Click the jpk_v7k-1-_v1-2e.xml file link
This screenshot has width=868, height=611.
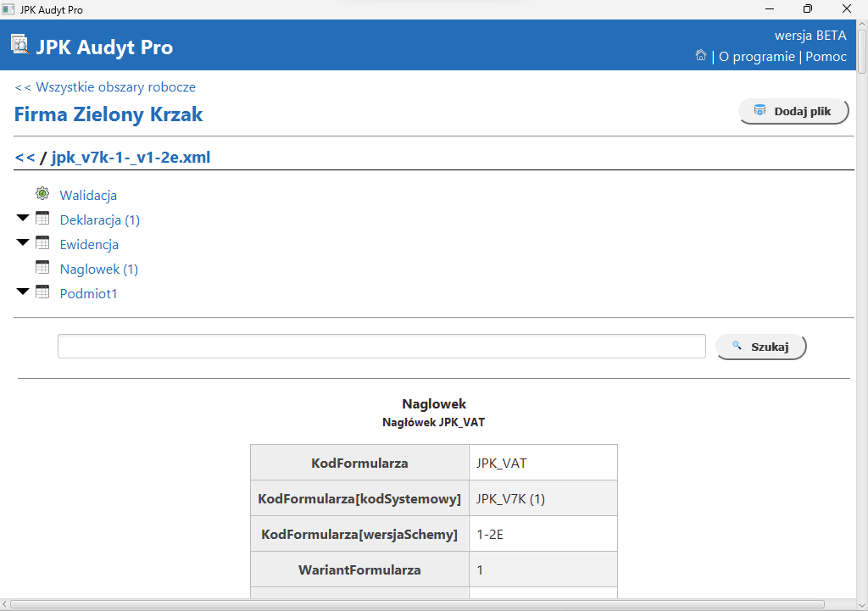(x=131, y=158)
